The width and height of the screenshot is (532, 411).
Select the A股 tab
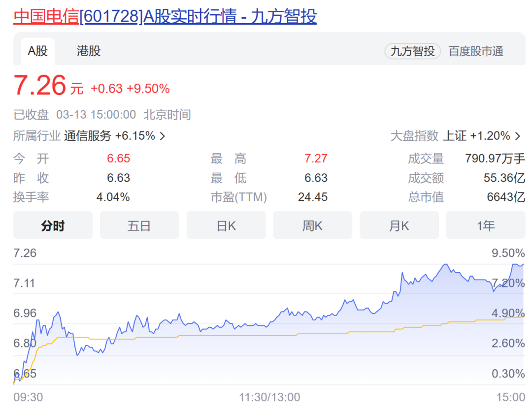(37, 51)
